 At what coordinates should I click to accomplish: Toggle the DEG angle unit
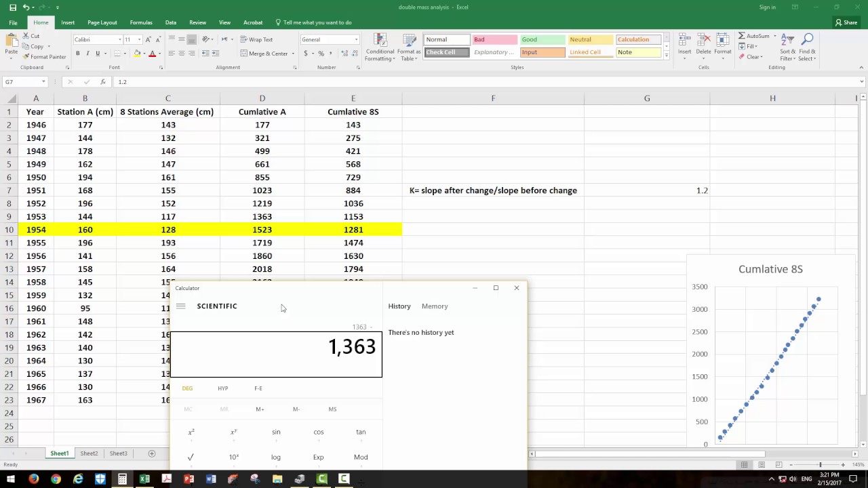pyautogui.click(x=187, y=388)
